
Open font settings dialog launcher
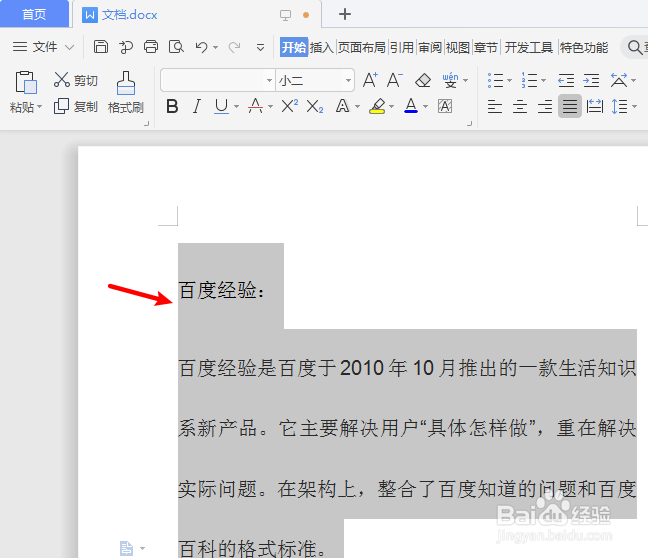coord(469,123)
